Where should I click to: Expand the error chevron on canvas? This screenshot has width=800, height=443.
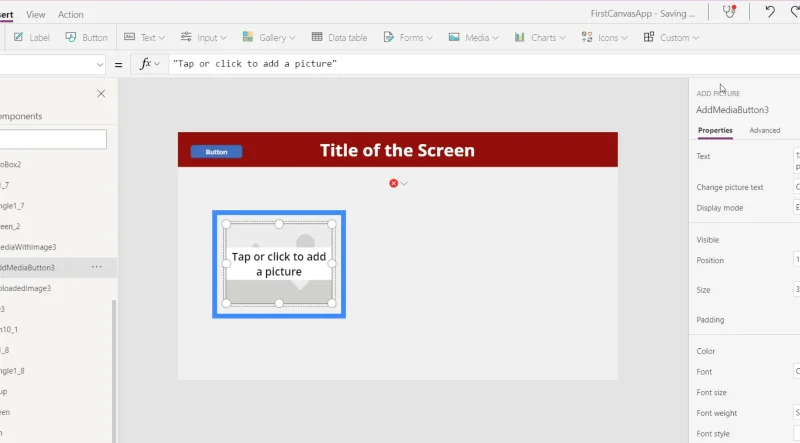pyautogui.click(x=404, y=183)
